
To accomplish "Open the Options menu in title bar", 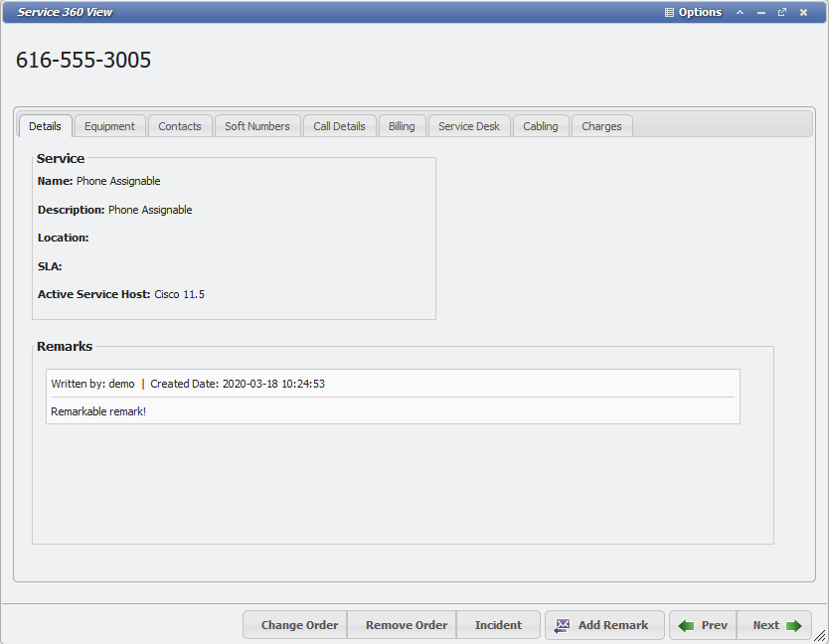I will pyautogui.click(x=693, y=12).
